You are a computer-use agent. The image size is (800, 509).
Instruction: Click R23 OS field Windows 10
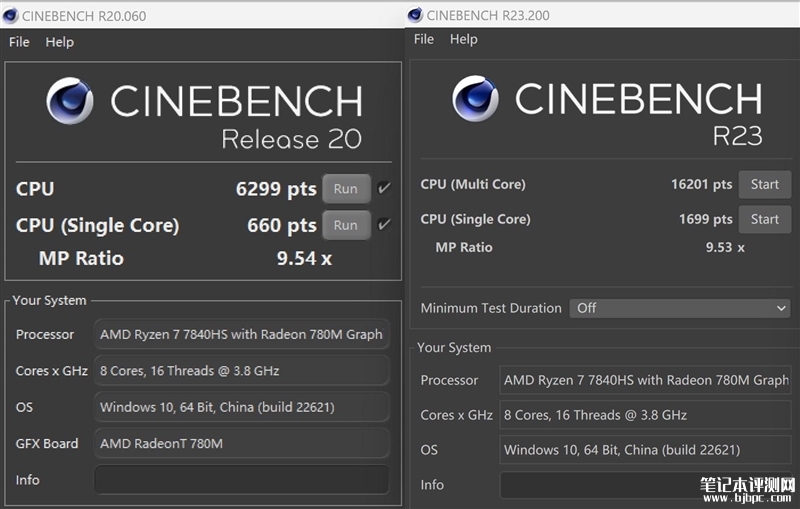click(645, 449)
